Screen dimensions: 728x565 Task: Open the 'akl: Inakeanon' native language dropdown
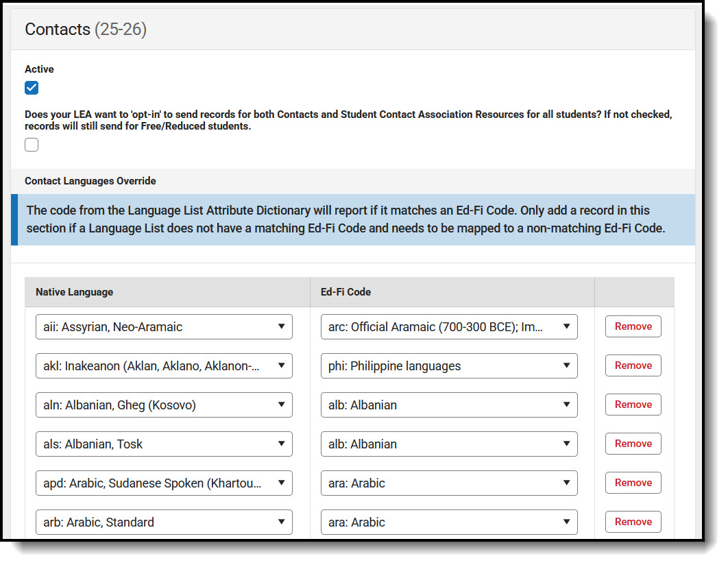164,366
